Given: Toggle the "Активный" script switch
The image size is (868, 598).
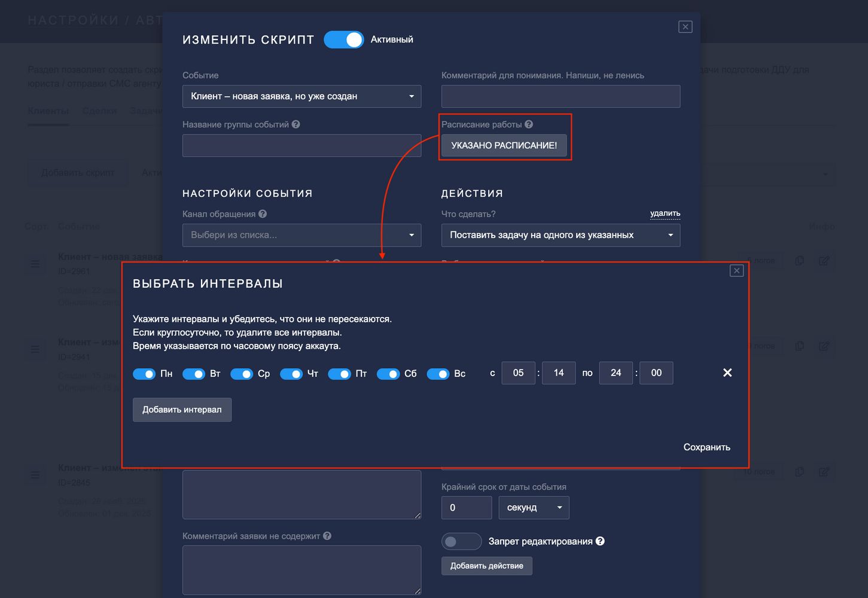Looking at the screenshot, I should point(344,39).
